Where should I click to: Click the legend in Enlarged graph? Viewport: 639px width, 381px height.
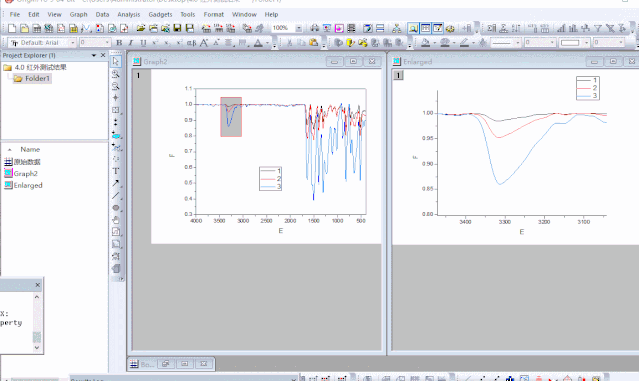click(587, 88)
